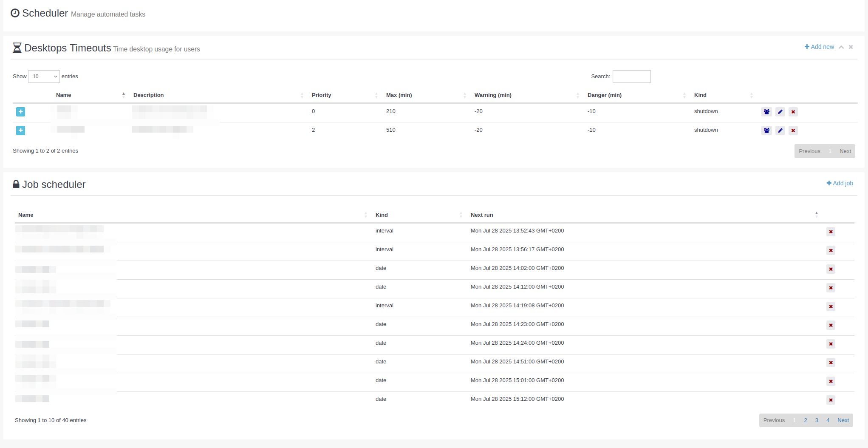868x448 pixels.
Task: Remove job running at 14:19:08
Action: point(831,306)
